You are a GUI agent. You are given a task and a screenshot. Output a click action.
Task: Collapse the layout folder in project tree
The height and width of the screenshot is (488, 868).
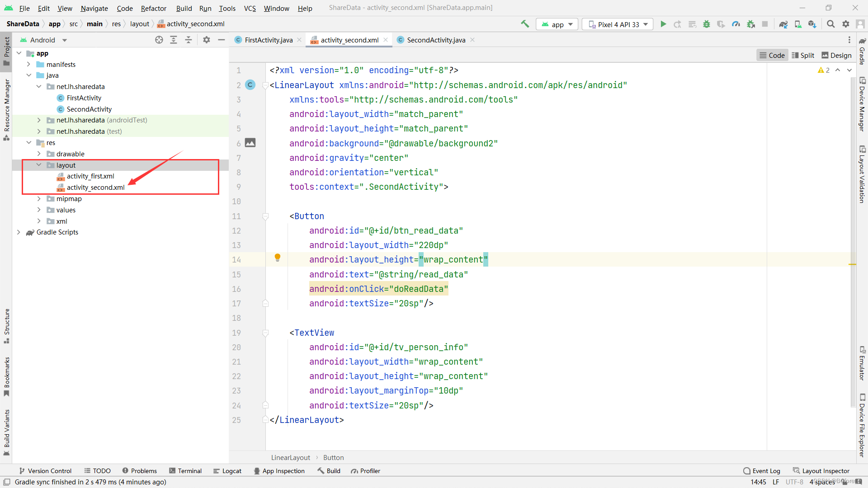pos(39,165)
